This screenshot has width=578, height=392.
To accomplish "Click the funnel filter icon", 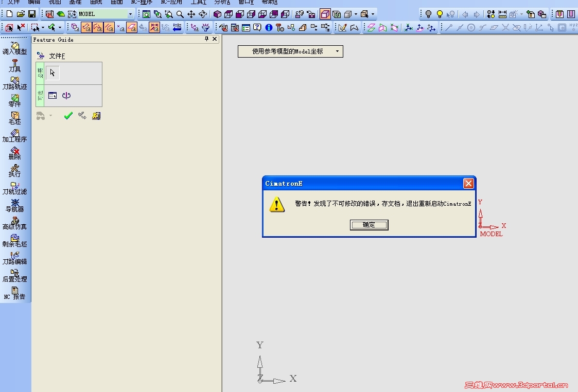I will [206, 28].
